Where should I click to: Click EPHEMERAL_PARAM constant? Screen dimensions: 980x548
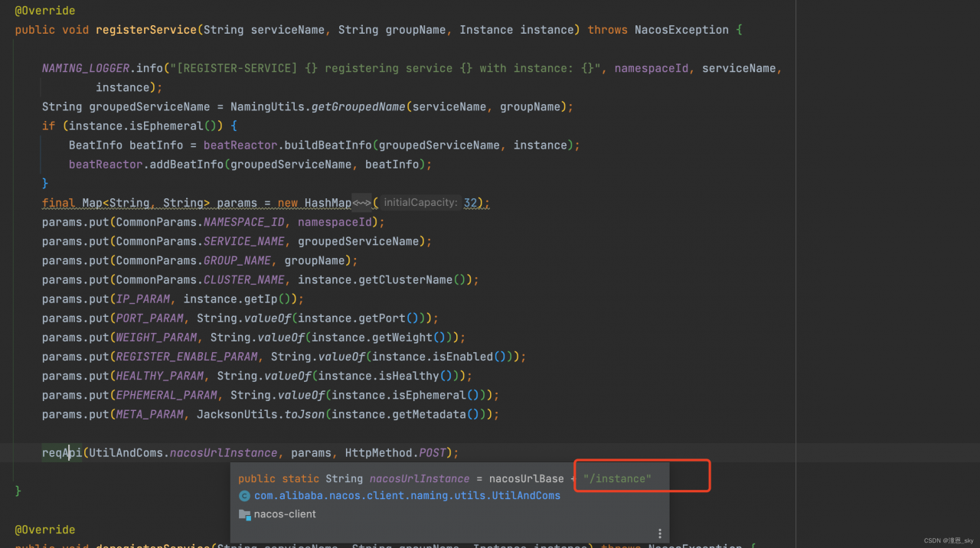(x=167, y=395)
